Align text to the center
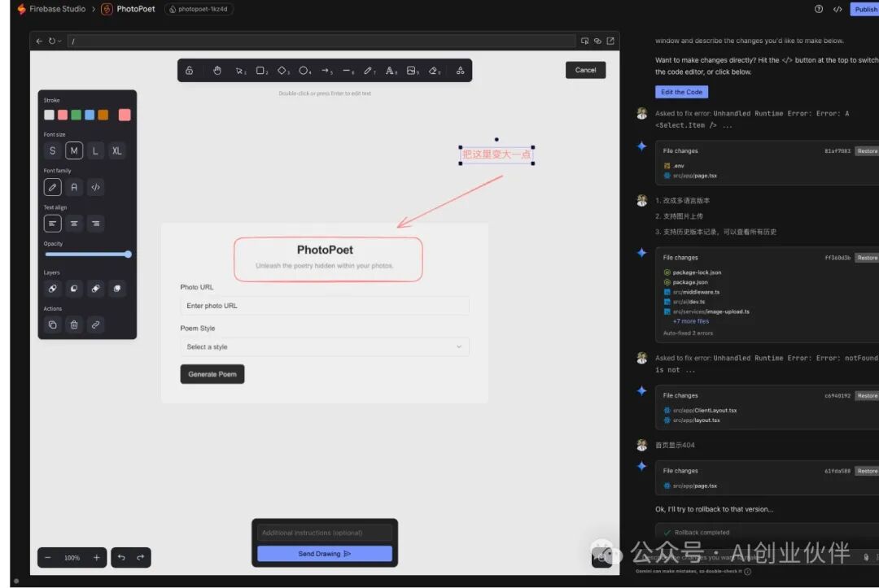This screenshot has height=588, width=879. (x=74, y=224)
